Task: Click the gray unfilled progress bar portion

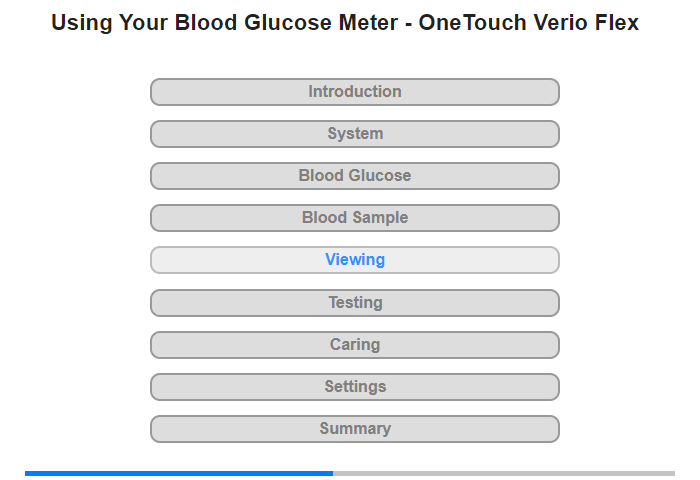Action: click(504, 473)
